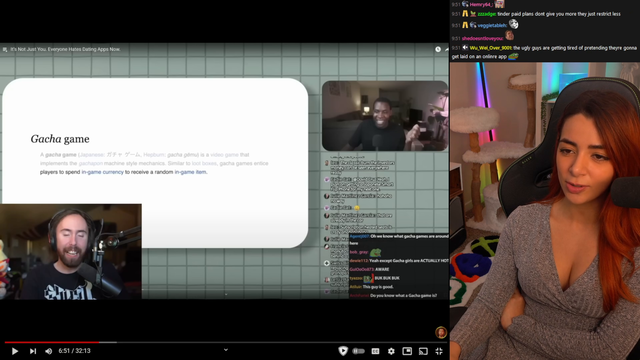Mute the video volume speaker icon
Screen dimensions: 640x360
(x=49, y=351)
